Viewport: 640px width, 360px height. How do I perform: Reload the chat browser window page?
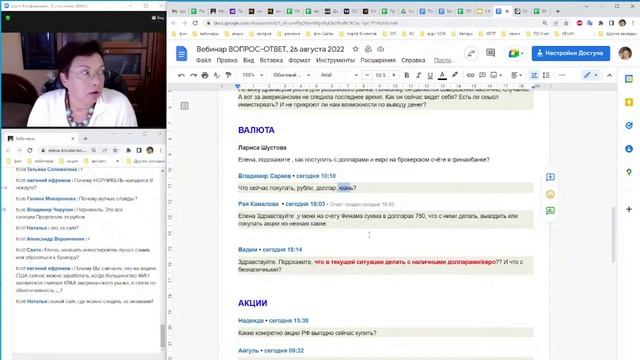point(30,151)
